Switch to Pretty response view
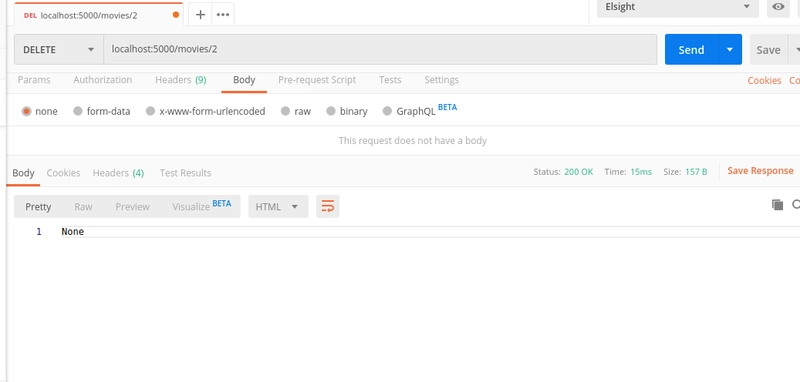This screenshot has height=382, width=800. (38, 207)
